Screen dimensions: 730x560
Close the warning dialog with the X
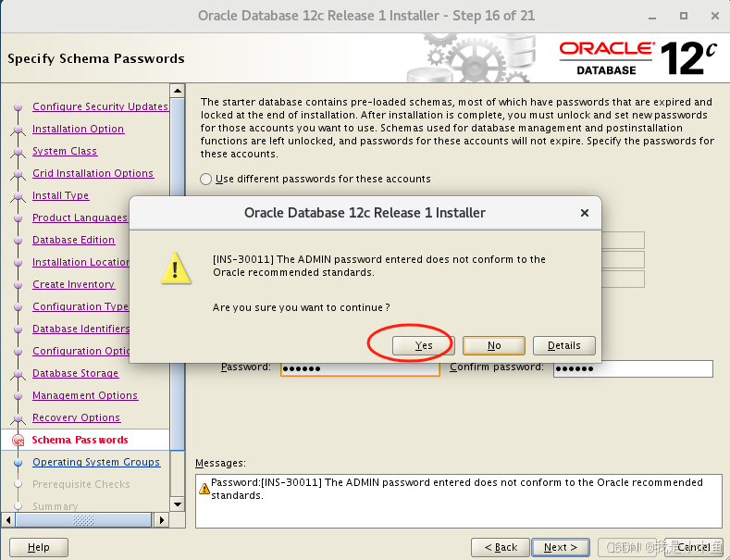pos(585,213)
